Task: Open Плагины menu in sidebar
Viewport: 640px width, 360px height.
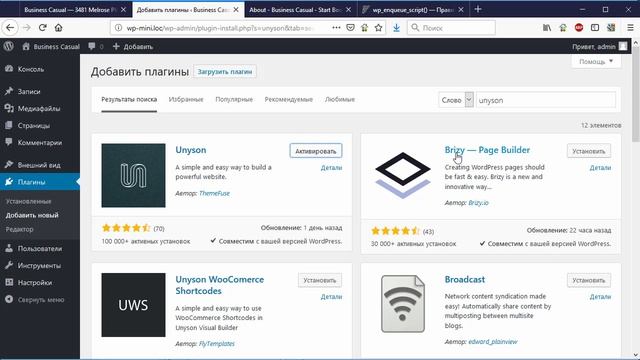Action: pyautogui.click(x=40, y=182)
